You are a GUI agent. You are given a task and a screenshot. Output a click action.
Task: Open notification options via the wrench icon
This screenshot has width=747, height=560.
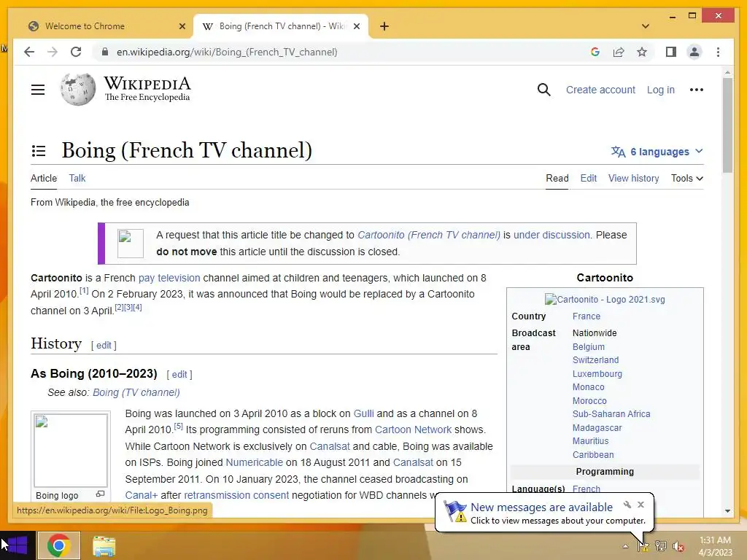click(x=627, y=505)
